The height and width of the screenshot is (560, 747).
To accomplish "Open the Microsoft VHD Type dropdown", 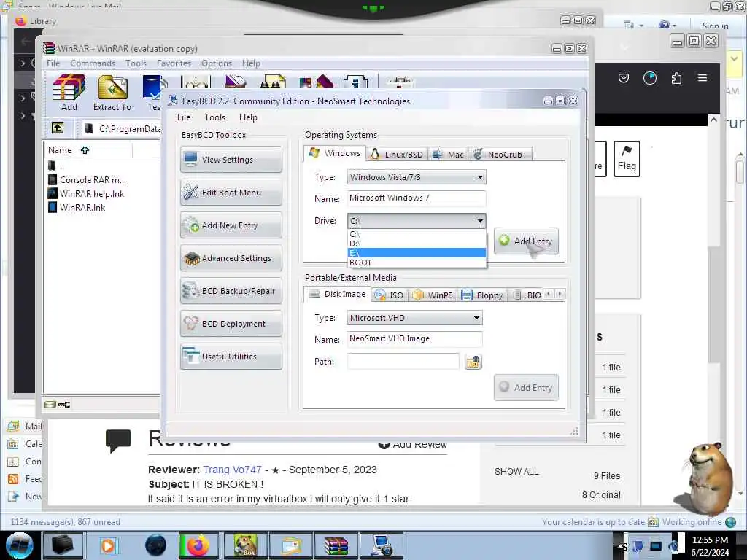I will (x=414, y=318).
